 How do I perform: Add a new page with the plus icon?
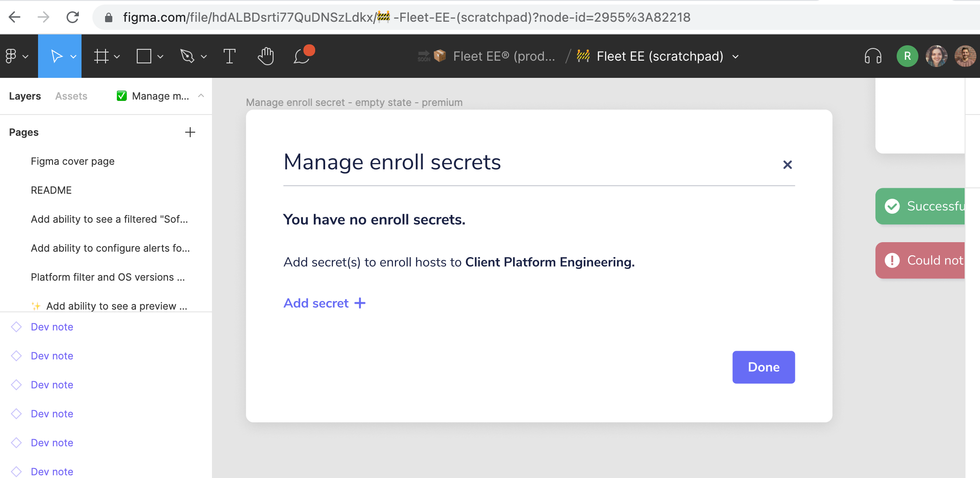190,132
